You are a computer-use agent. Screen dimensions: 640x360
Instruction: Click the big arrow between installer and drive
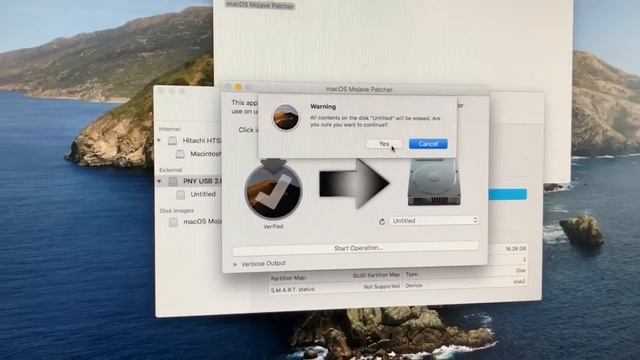[x=353, y=184]
